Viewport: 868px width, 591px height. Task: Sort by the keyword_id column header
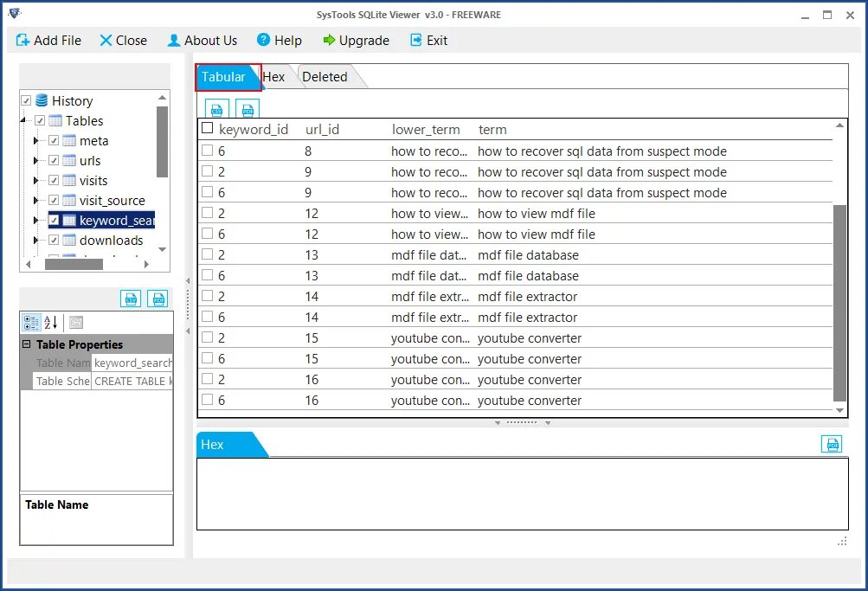(x=254, y=130)
